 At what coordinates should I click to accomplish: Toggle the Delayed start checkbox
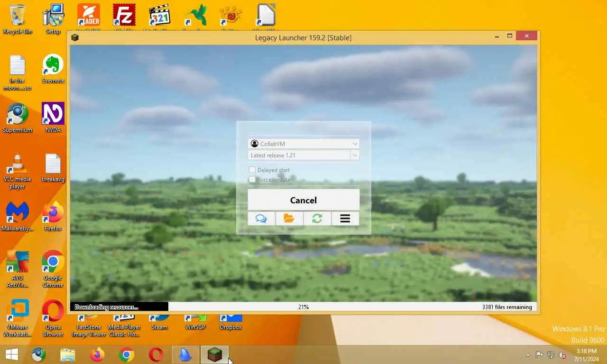click(x=252, y=170)
